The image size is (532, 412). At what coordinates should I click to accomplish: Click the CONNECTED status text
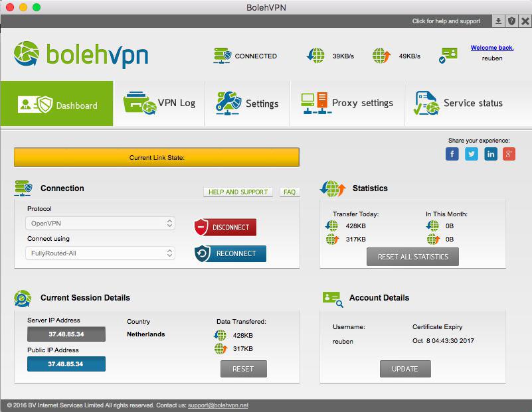[x=256, y=56]
